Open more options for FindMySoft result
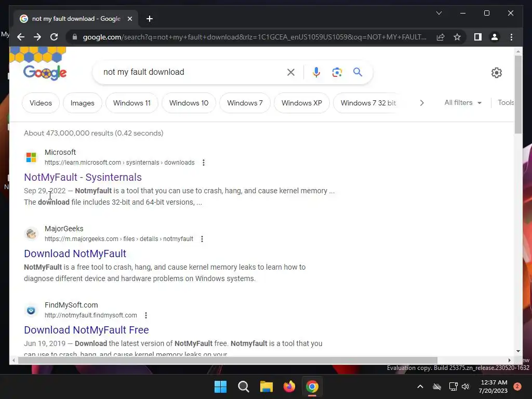 [x=146, y=315]
